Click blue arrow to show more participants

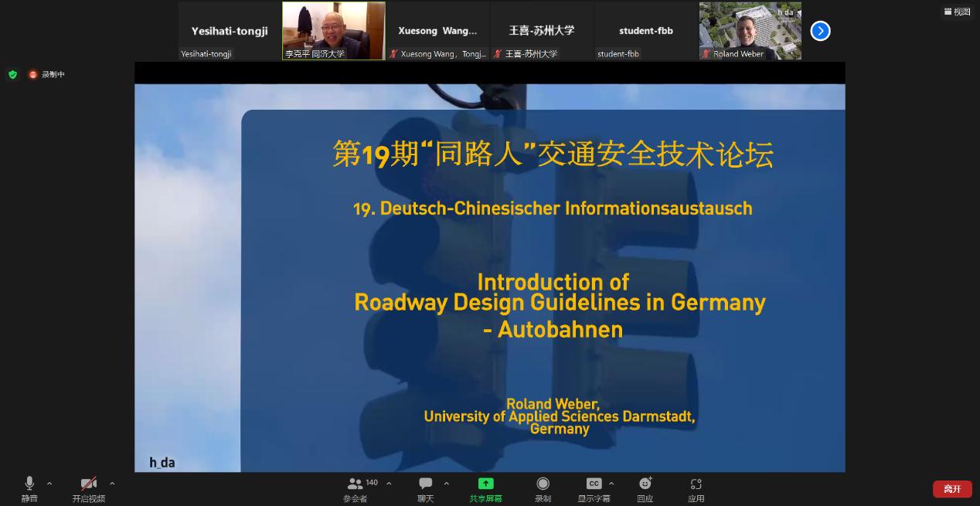pyautogui.click(x=820, y=31)
